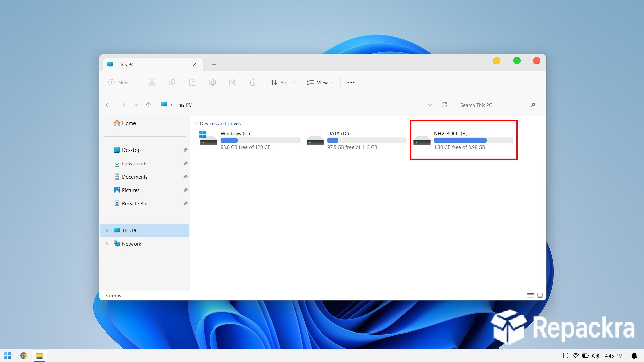Click the yellow minimize button
This screenshot has width=644, height=362.
pos(497,61)
